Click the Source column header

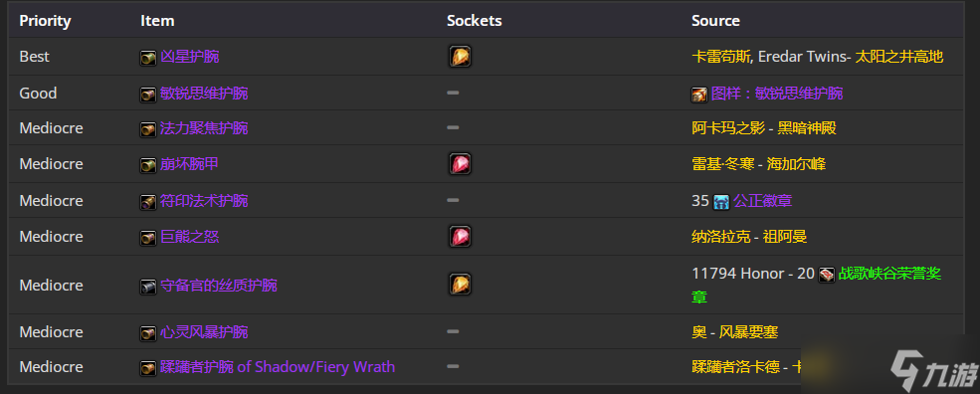point(715,21)
